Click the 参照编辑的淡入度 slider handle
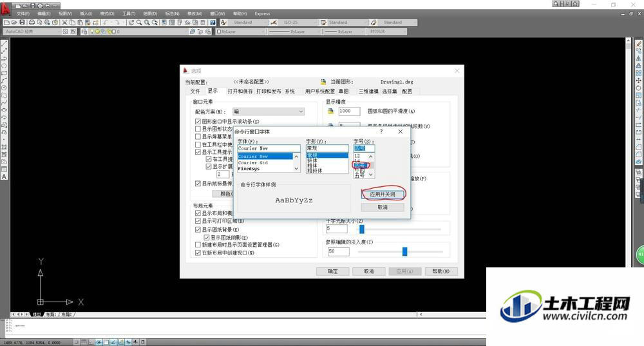Screen dimensions: 644x346 click(404, 251)
